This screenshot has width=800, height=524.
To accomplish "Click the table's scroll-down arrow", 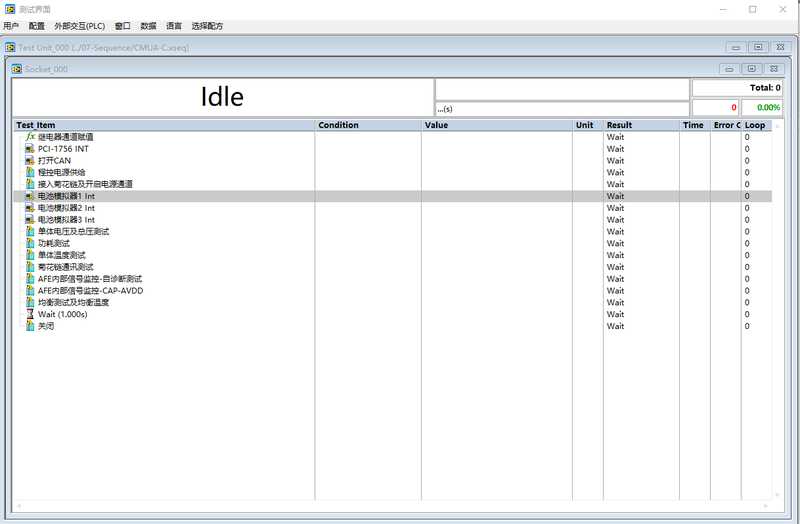I will click(x=778, y=495).
